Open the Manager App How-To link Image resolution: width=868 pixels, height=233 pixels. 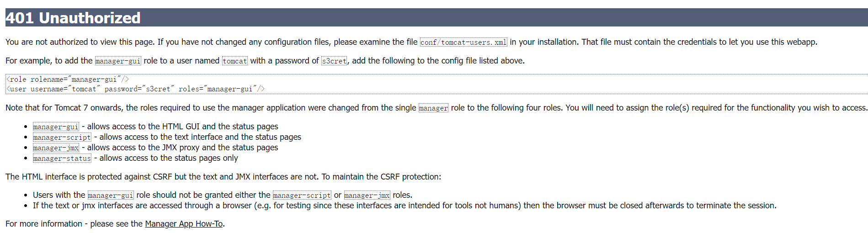184,224
